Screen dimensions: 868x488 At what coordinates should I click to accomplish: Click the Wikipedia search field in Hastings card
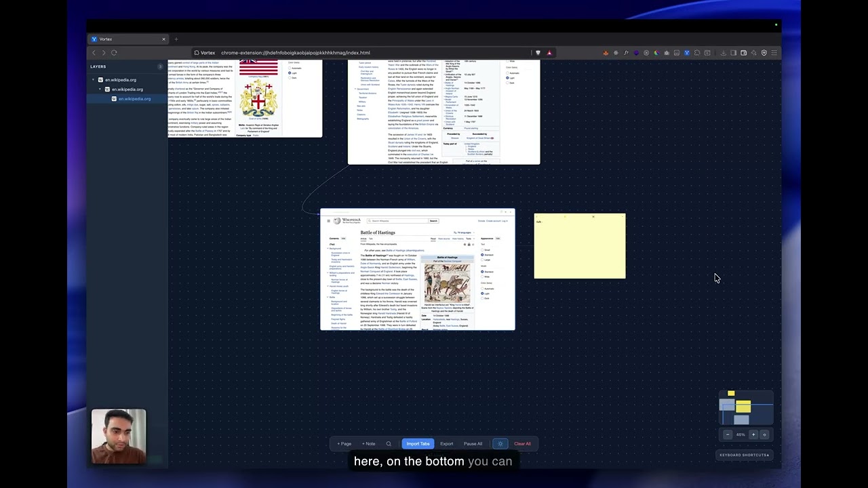397,221
